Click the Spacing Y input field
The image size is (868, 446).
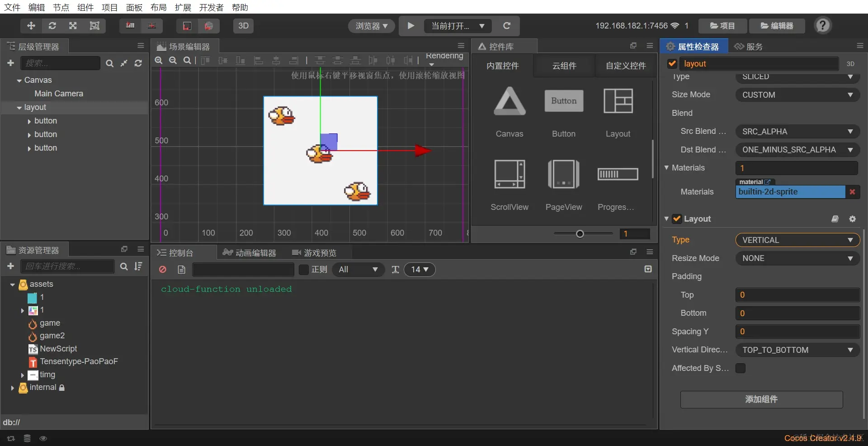click(797, 332)
